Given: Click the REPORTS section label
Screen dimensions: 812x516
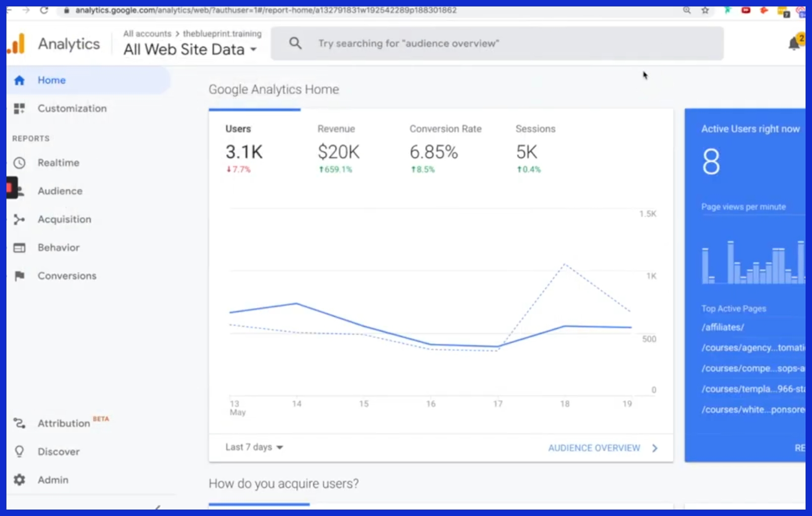Looking at the screenshot, I should [31, 138].
